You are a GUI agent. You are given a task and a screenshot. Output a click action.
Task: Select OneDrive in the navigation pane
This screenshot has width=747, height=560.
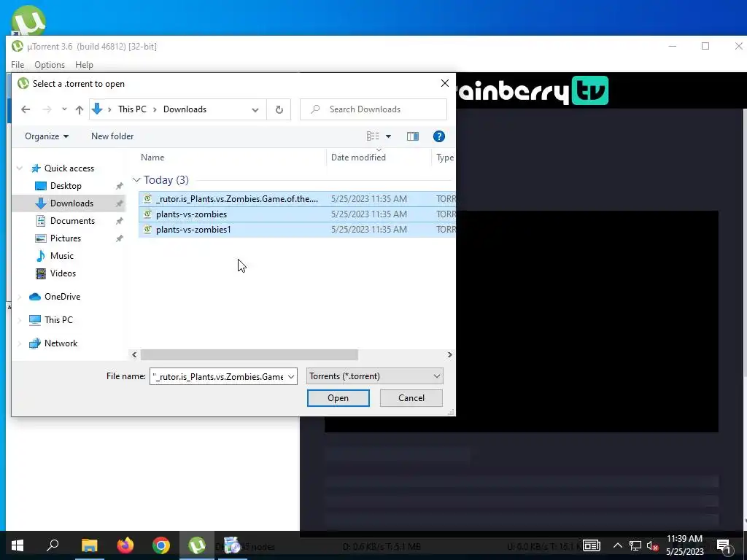pos(63,297)
